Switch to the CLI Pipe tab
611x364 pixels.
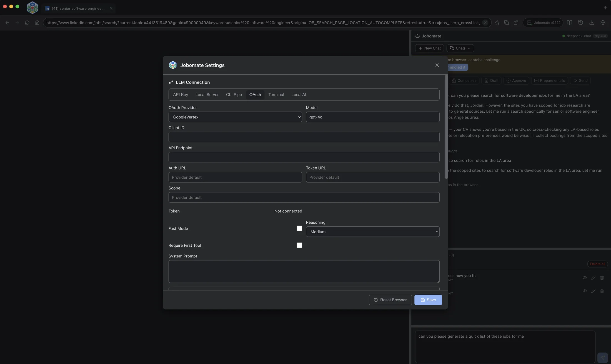(234, 95)
